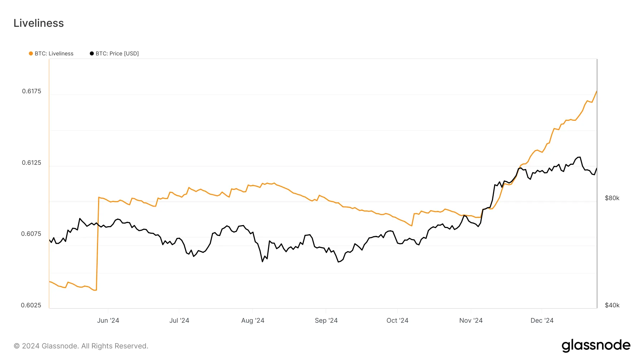Viewport: 644px width, 362px height.
Task: Click the 0.6125 left axis value
Action: tap(31, 163)
